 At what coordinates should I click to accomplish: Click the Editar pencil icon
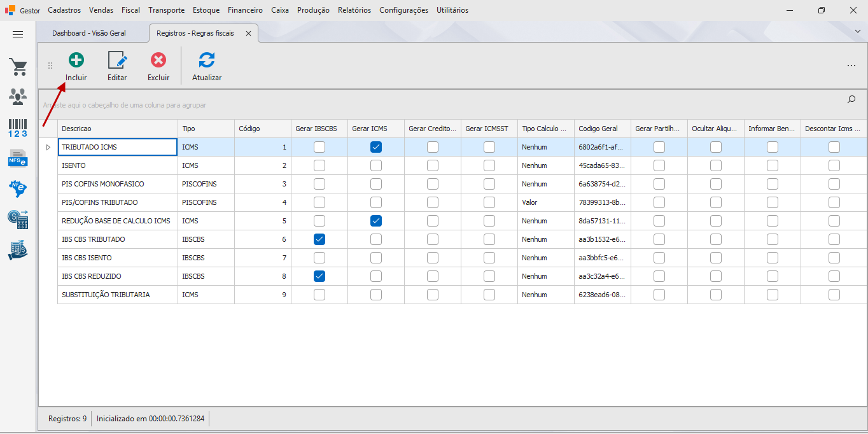click(117, 60)
